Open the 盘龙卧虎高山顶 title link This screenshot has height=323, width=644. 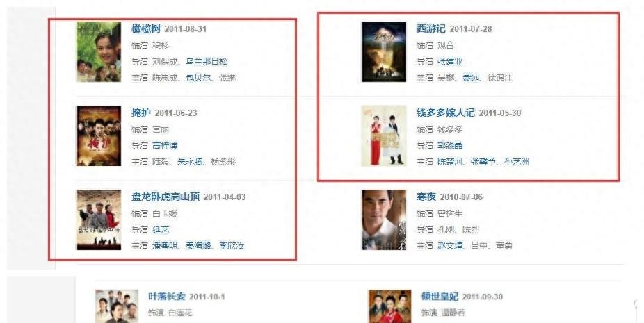[166, 197]
